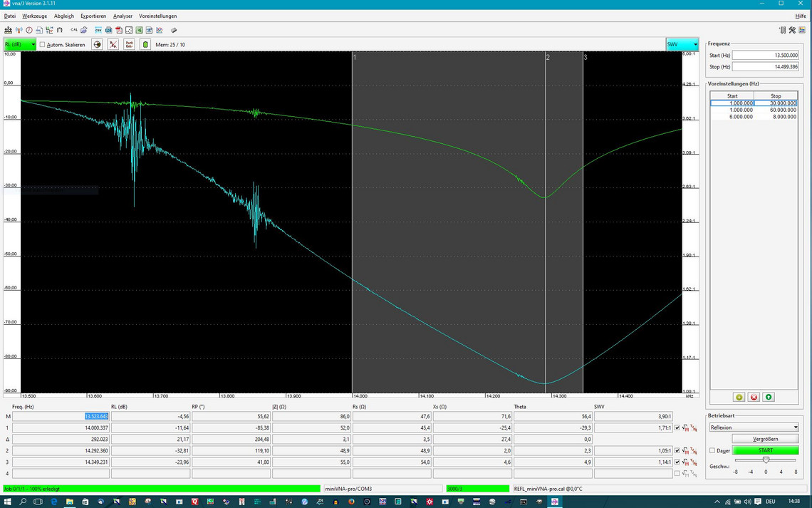This screenshot has height=508, width=812.
Task: Click marker 2 line label in chart
Action: (x=548, y=58)
